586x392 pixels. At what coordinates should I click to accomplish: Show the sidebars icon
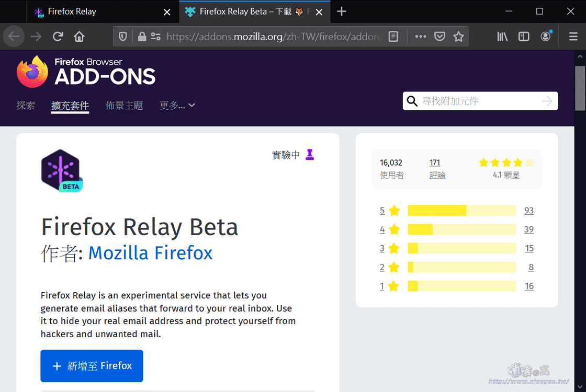pyautogui.click(x=524, y=37)
